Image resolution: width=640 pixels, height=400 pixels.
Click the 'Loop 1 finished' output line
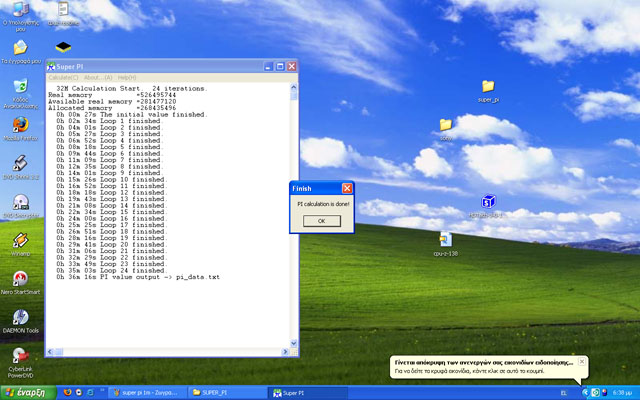tap(110, 121)
